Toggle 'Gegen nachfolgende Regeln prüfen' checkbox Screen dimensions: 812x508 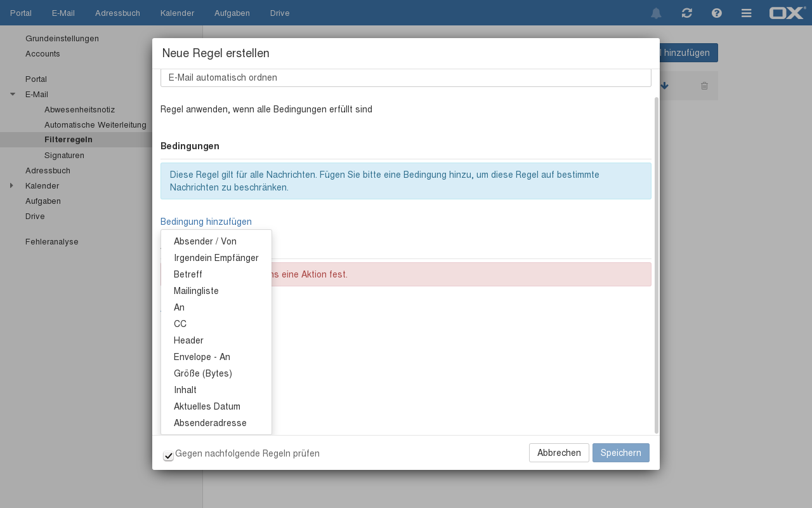168,455
